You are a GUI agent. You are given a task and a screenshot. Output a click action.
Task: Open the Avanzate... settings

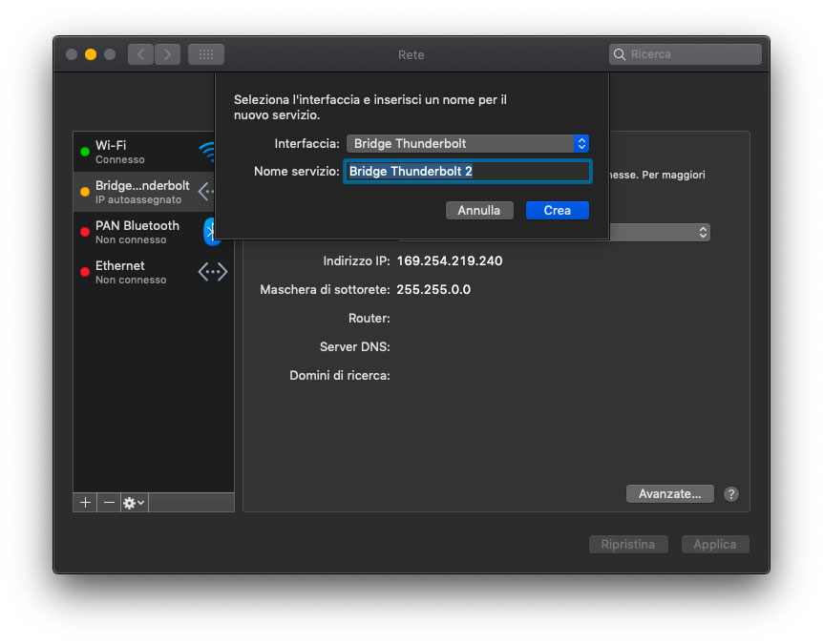click(669, 494)
